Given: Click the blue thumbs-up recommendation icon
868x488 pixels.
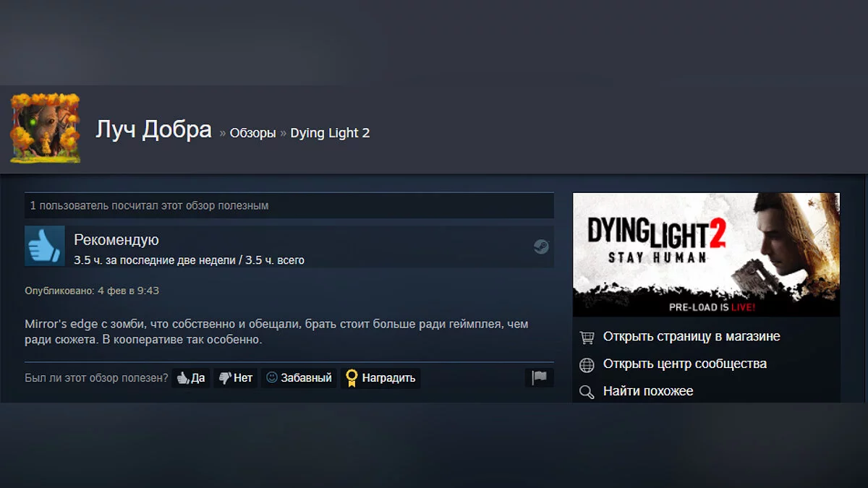Looking at the screenshot, I should pyautogui.click(x=45, y=246).
